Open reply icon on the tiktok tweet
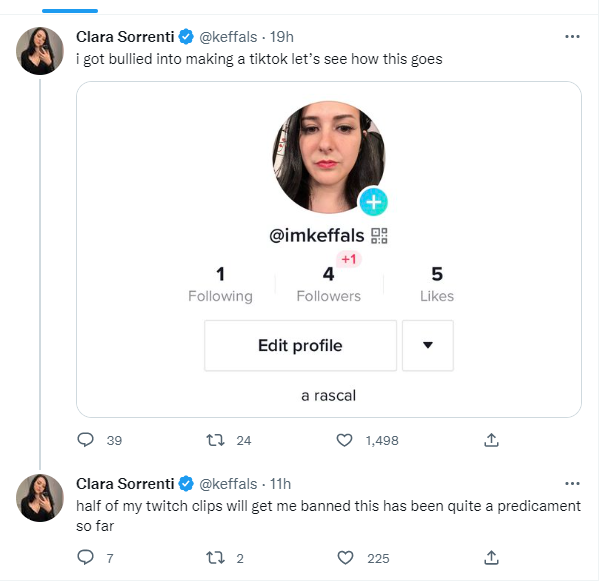601x581 pixels. (x=85, y=440)
